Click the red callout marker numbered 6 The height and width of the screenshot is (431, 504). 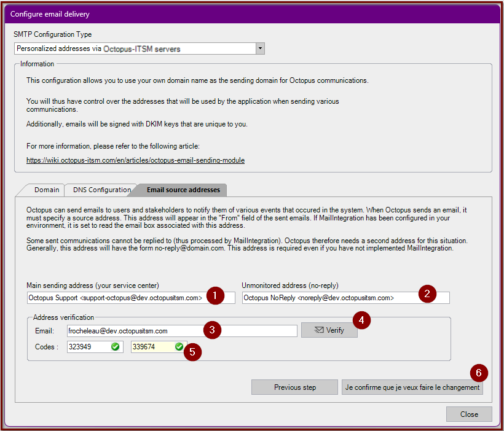click(479, 373)
